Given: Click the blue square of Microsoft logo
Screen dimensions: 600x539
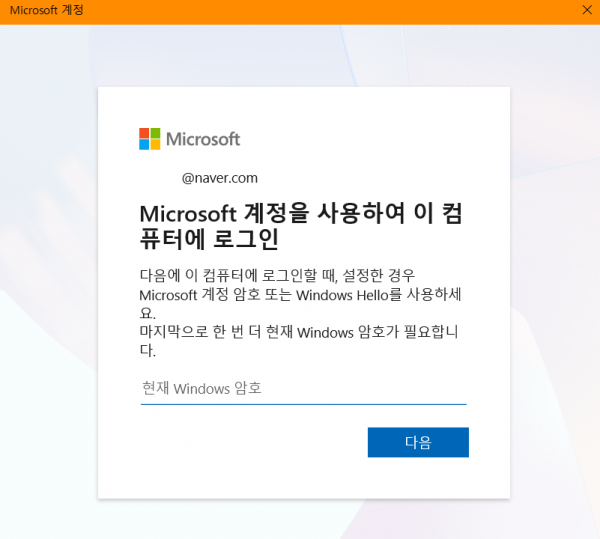Looking at the screenshot, I should pos(144,144).
